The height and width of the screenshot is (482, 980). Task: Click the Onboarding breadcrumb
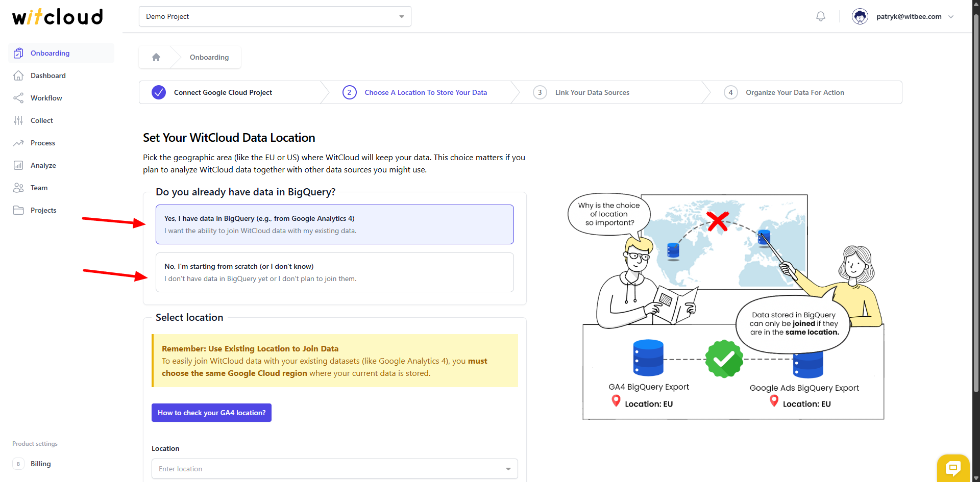[x=209, y=57]
